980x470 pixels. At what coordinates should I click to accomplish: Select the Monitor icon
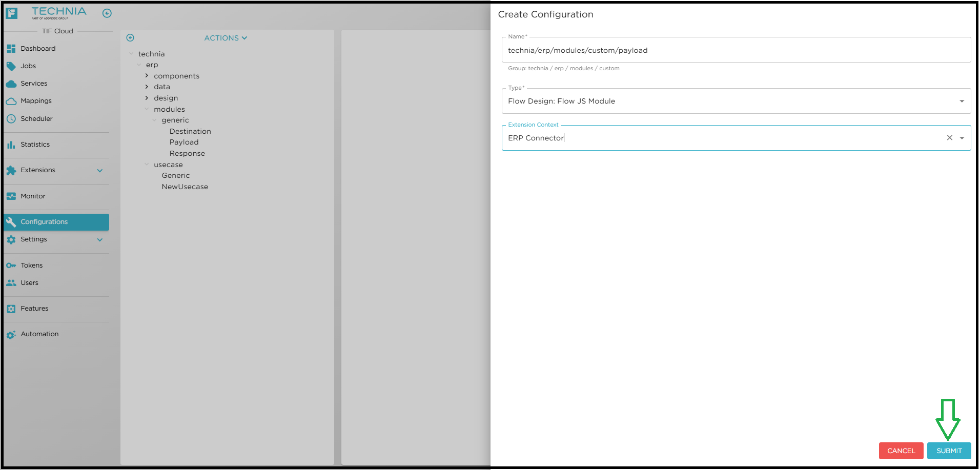(11, 196)
